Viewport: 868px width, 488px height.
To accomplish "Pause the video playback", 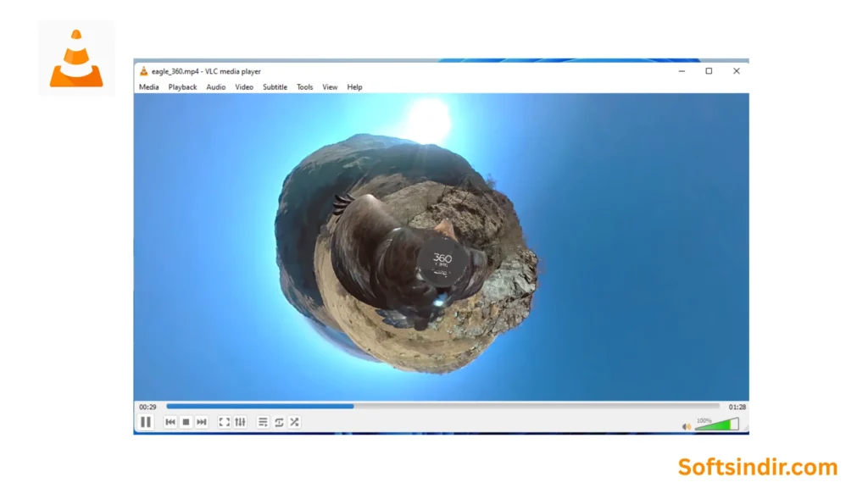I will click(146, 422).
